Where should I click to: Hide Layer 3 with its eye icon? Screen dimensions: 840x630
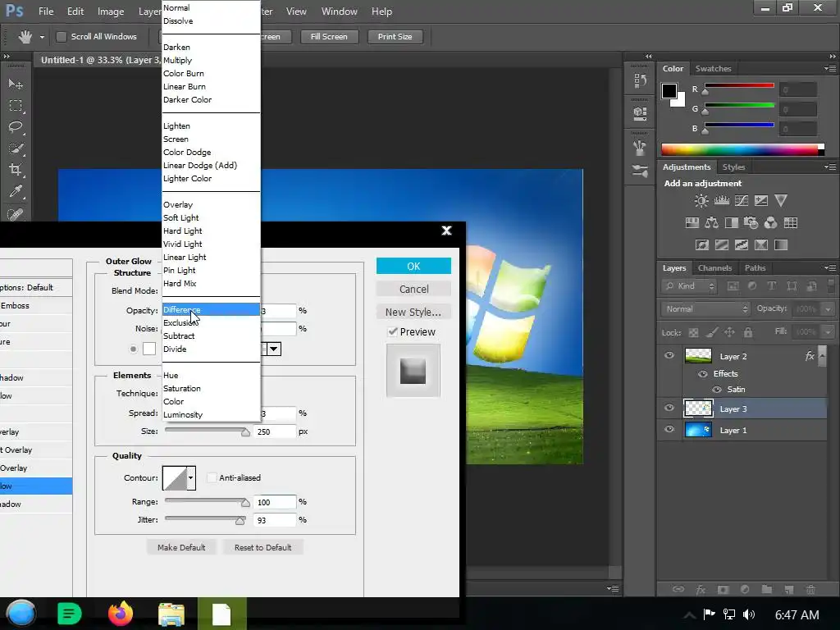pyautogui.click(x=669, y=409)
